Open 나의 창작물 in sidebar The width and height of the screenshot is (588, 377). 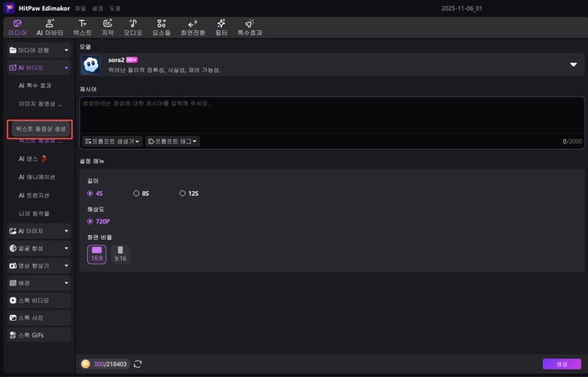click(34, 214)
